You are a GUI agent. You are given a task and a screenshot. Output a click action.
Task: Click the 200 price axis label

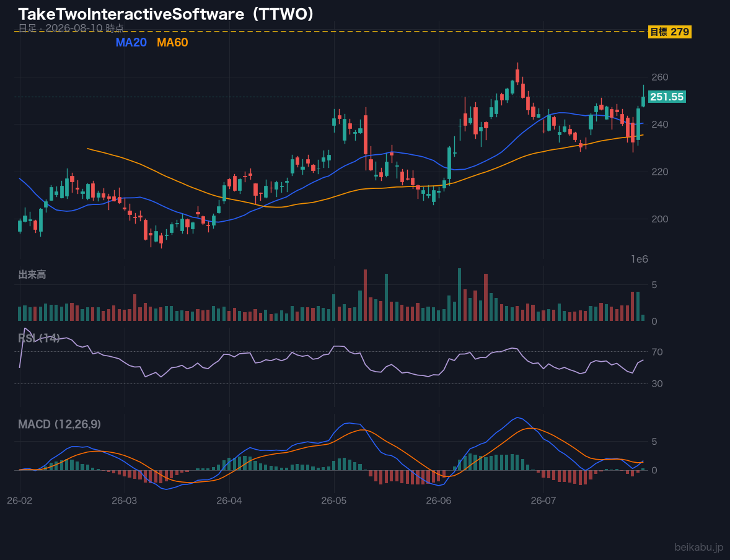coord(660,219)
